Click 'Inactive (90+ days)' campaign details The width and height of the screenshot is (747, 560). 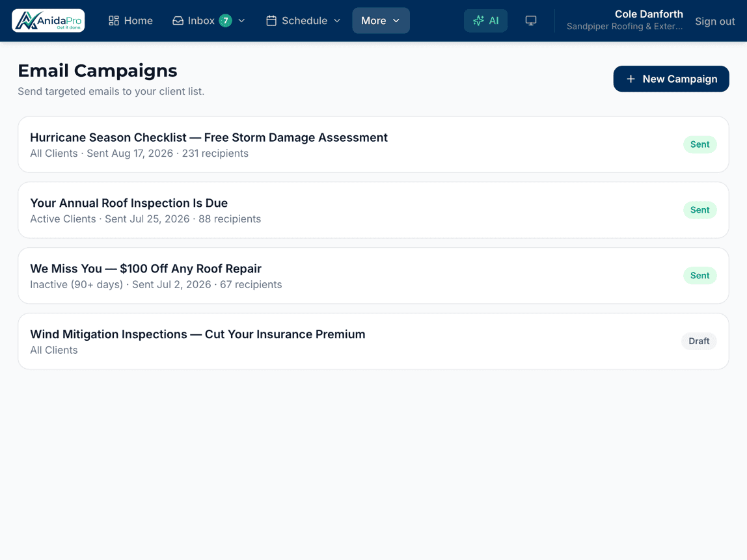156,284
